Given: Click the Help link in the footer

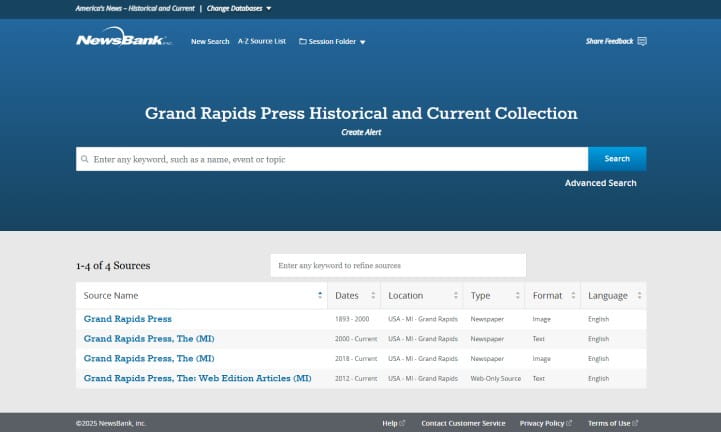Looking at the screenshot, I should 389,423.
